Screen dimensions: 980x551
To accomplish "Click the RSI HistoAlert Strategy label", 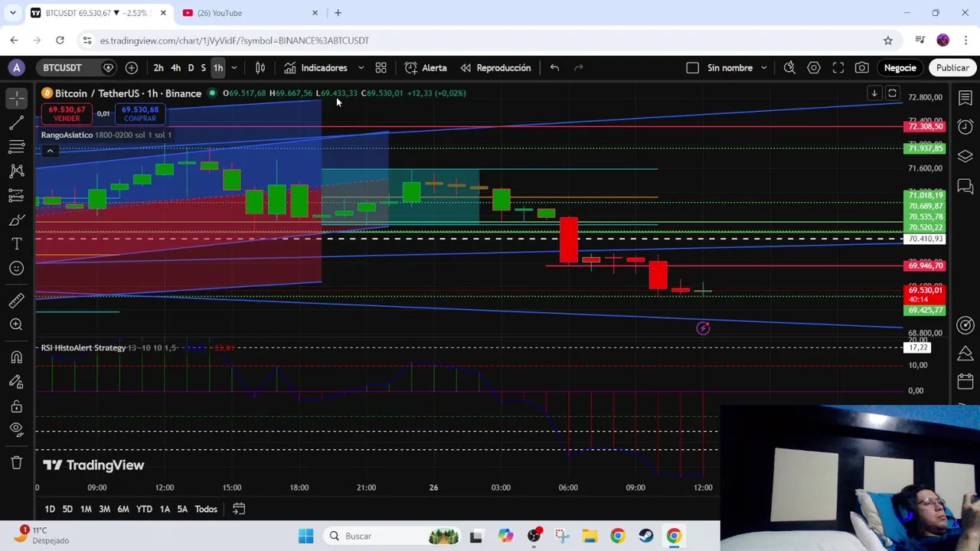I will [83, 348].
